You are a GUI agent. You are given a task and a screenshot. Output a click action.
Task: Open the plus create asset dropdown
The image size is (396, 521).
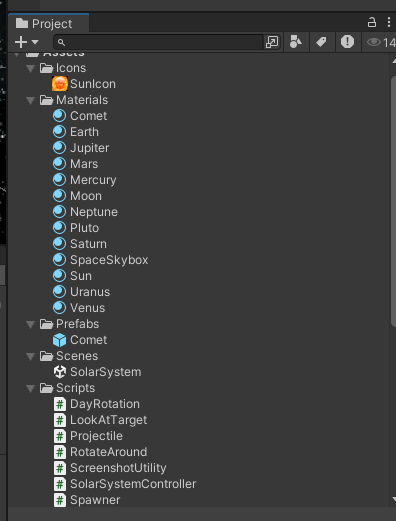(x=27, y=42)
